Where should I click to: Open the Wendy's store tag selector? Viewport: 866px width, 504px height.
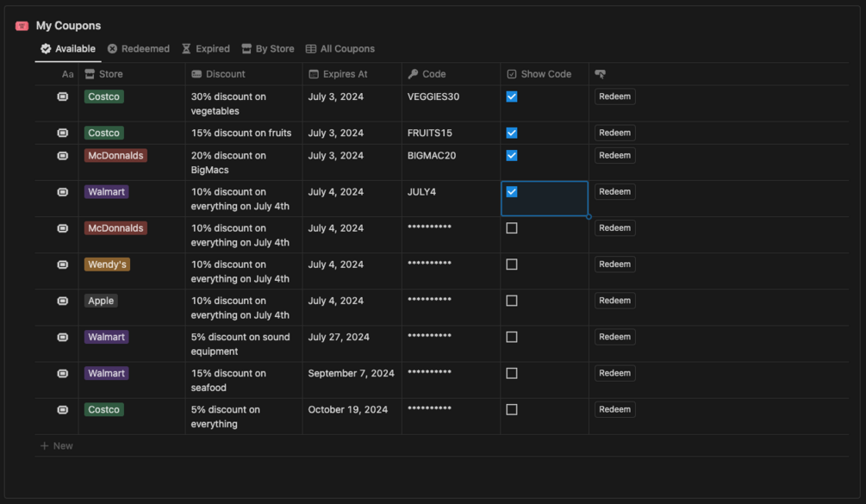point(107,264)
